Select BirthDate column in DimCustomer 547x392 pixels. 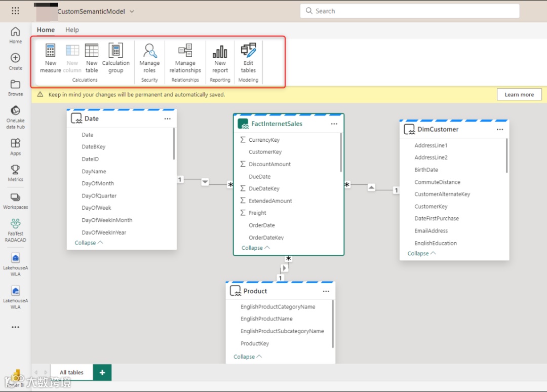[x=426, y=170]
